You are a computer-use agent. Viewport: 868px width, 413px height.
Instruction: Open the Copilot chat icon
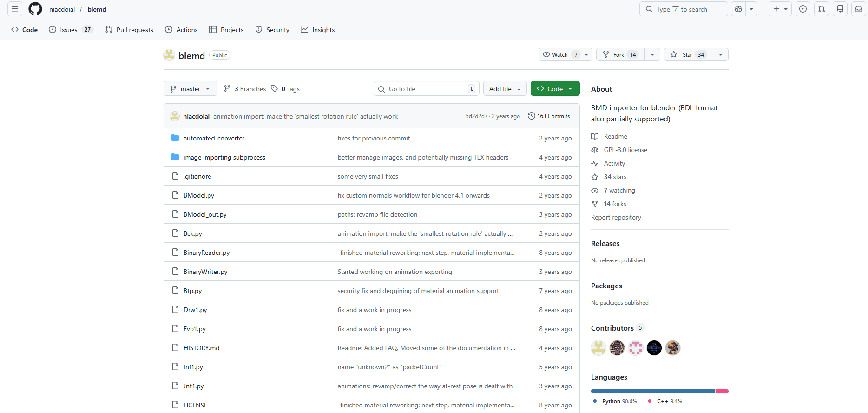pyautogui.click(x=738, y=9)
